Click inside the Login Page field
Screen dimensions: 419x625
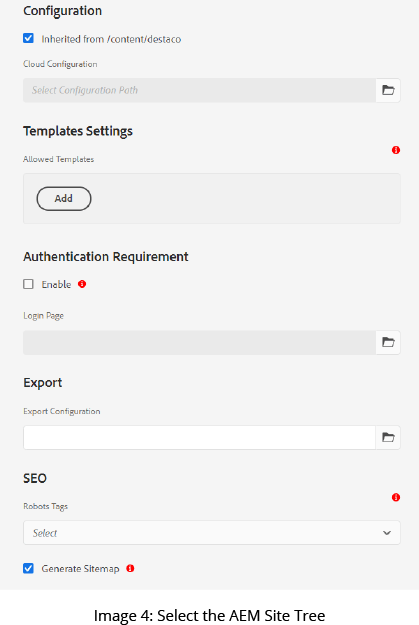(199, 342)
